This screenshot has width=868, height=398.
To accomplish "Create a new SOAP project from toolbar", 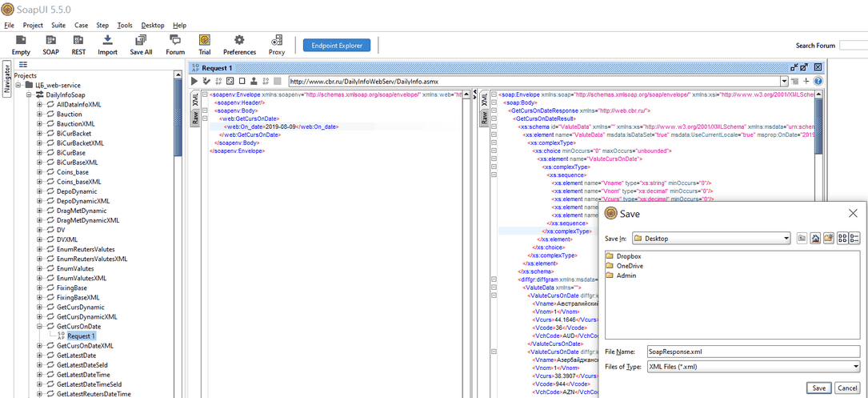I will (x=50, y=45).
